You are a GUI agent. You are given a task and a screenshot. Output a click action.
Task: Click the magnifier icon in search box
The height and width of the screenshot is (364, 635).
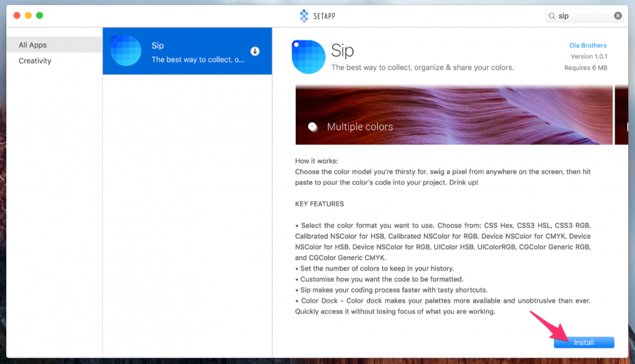pyautogui.click(x=552, y=16)
